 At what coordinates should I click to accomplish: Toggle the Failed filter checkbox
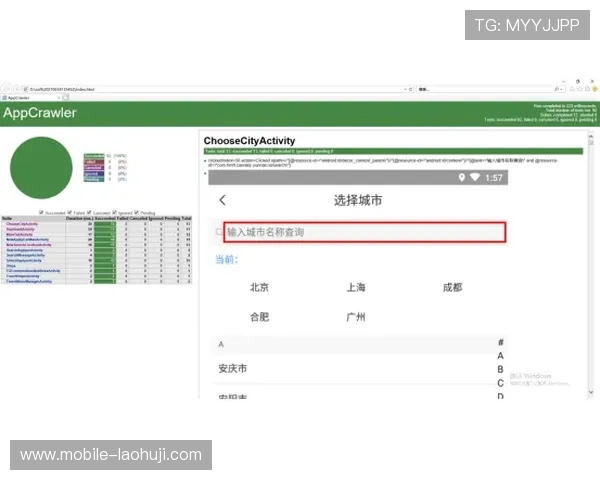[x=70, y=212]
